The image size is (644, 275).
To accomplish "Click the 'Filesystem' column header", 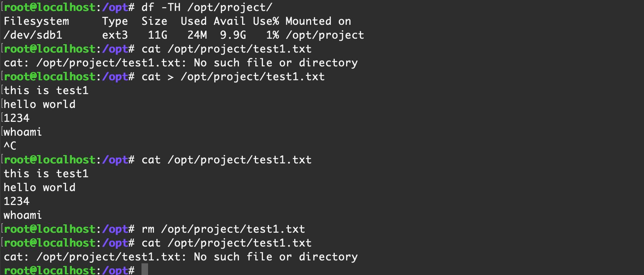I will click(x=36, y=21).
